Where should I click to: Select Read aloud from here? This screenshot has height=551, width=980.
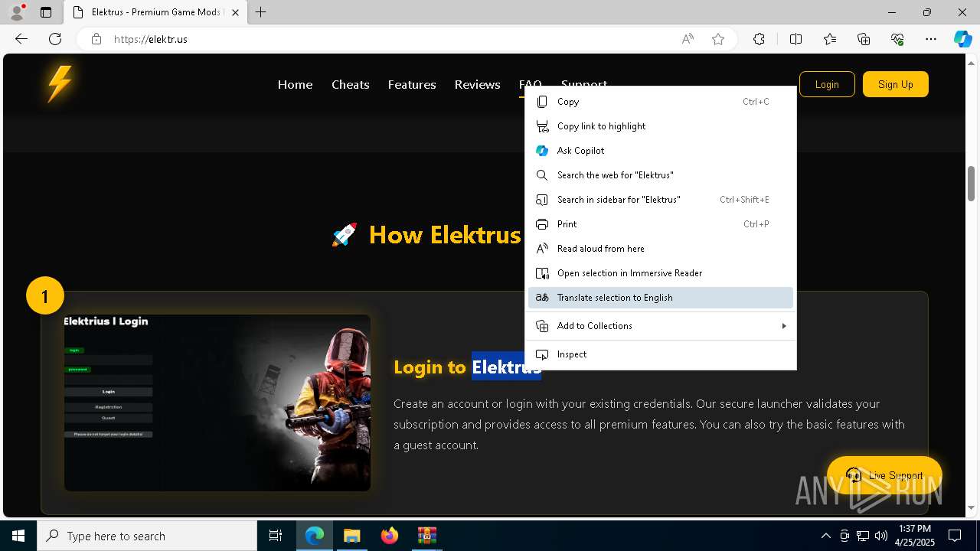(x=661, y=249)
